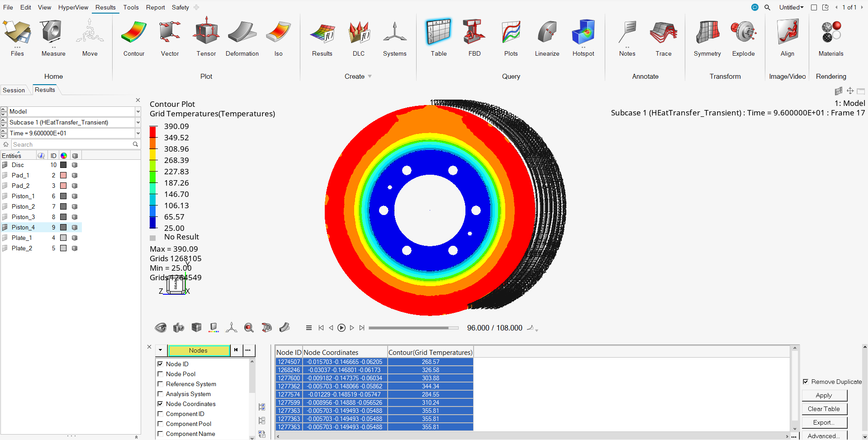868x440 pixels.
Task: Expand the animation speed settings arrow
Action: coord(537,330)
